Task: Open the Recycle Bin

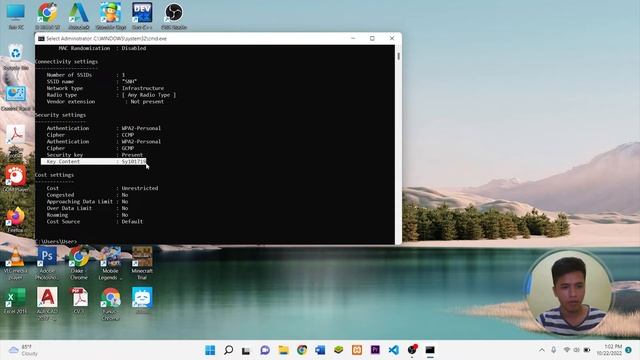Action: (x=16, y=57)
